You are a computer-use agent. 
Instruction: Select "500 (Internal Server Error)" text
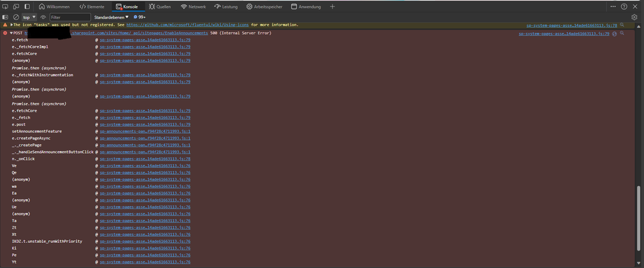coord(240,33)
